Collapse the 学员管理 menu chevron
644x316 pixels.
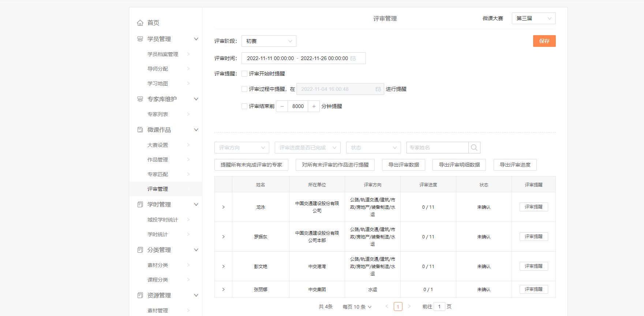click(196, 39)
